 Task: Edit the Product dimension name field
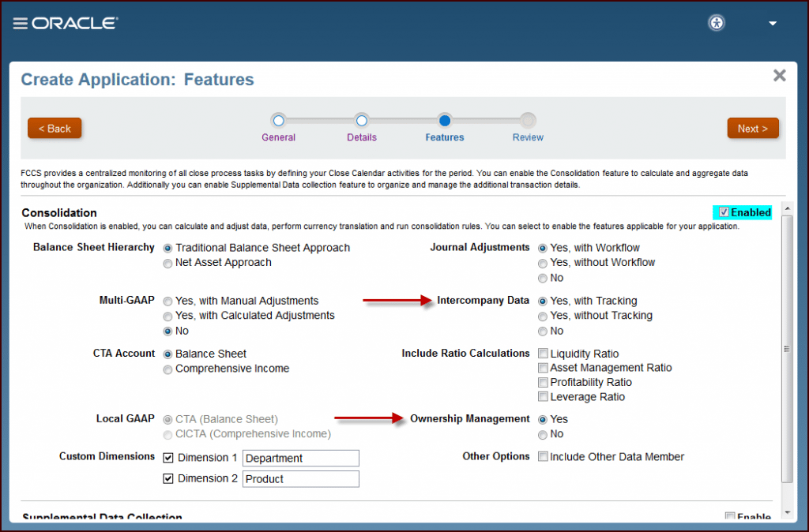(301, 479)
